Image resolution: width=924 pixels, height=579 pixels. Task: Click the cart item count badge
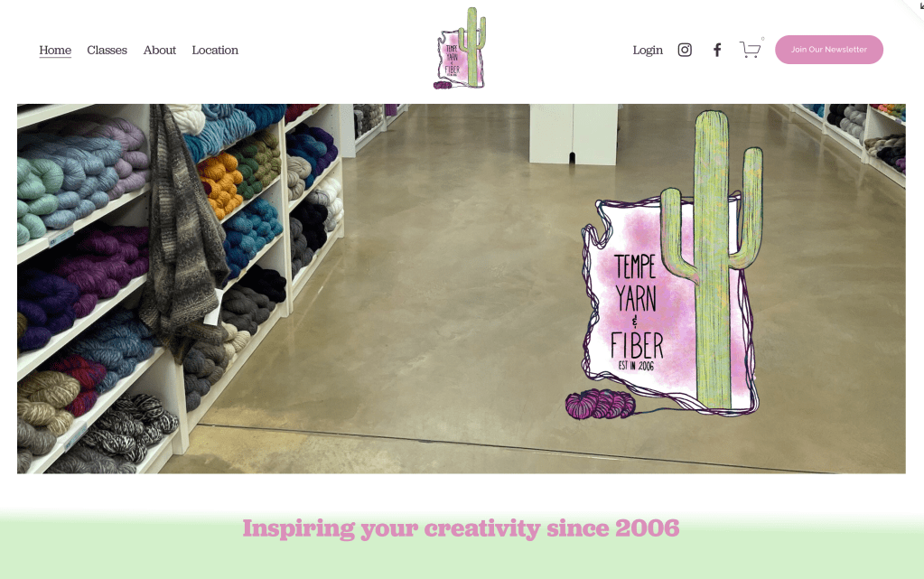coord(762,39)
